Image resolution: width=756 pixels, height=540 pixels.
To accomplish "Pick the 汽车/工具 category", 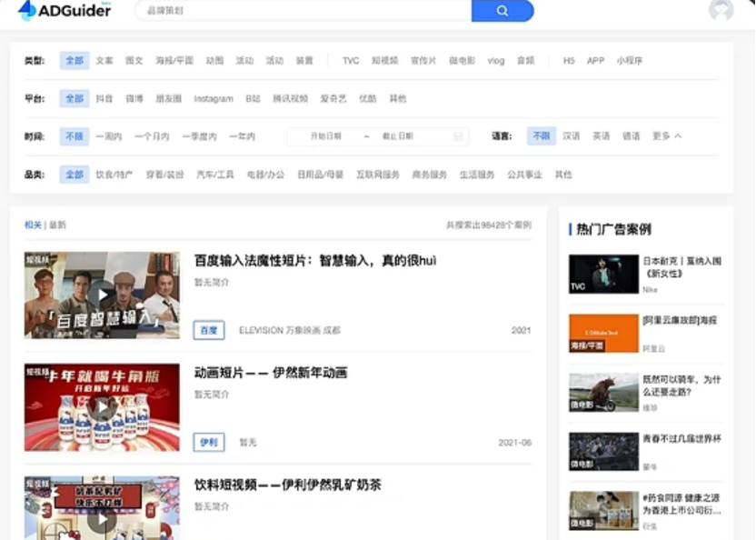I will [x=214, y=175].
